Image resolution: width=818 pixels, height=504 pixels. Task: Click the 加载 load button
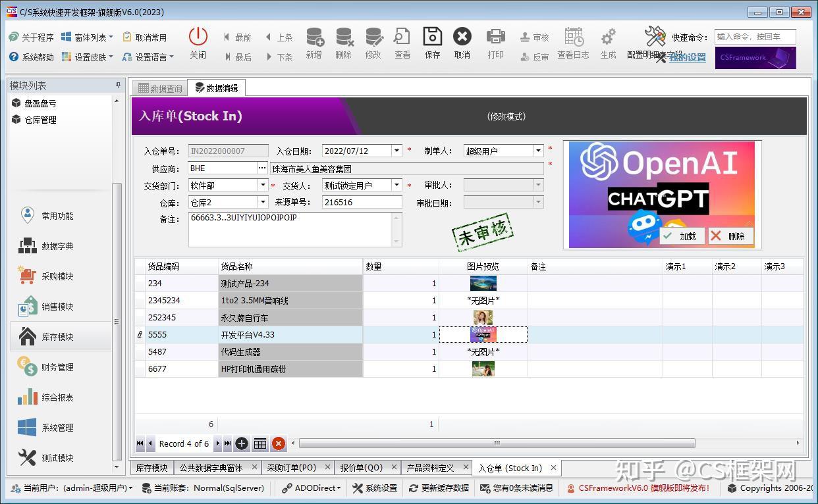point(682,236)
